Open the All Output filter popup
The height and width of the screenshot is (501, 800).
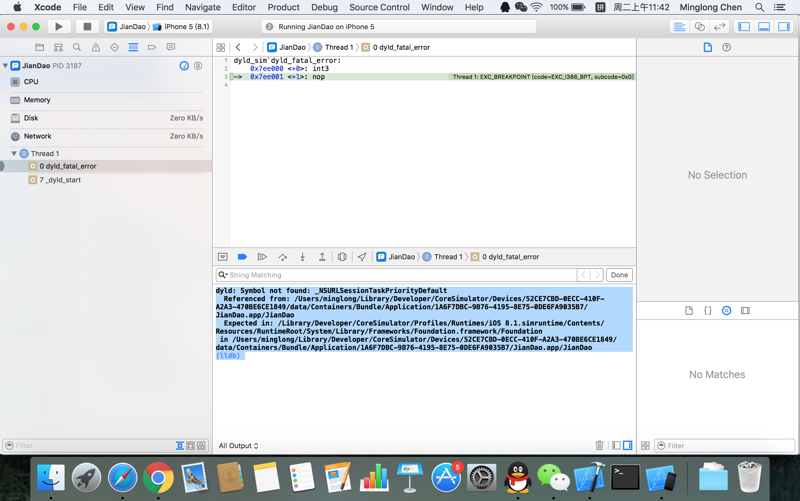[238, 445]
